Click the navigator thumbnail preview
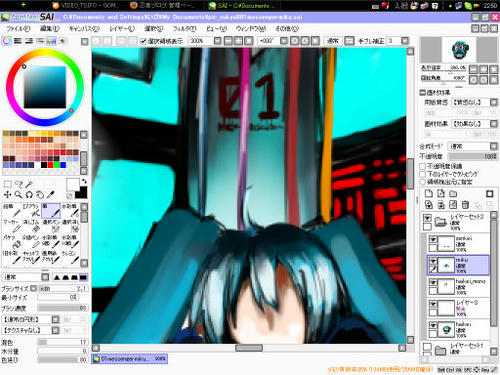The image size is (500, 375). [x=460, y=50]
